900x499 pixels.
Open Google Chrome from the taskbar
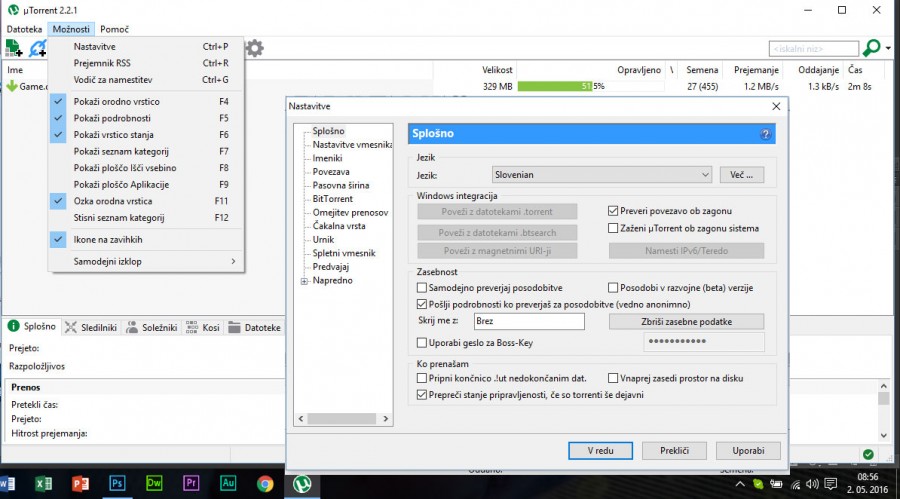point(265,484)
